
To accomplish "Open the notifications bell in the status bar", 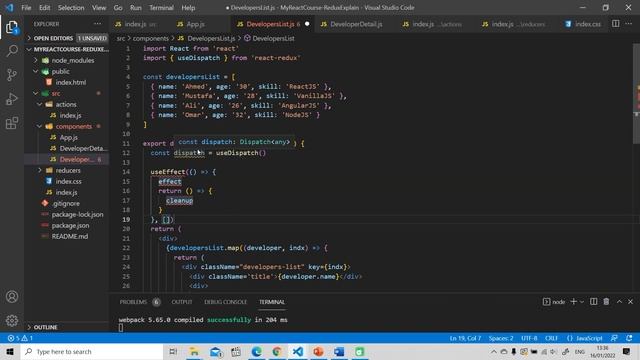I will [629, 338].
